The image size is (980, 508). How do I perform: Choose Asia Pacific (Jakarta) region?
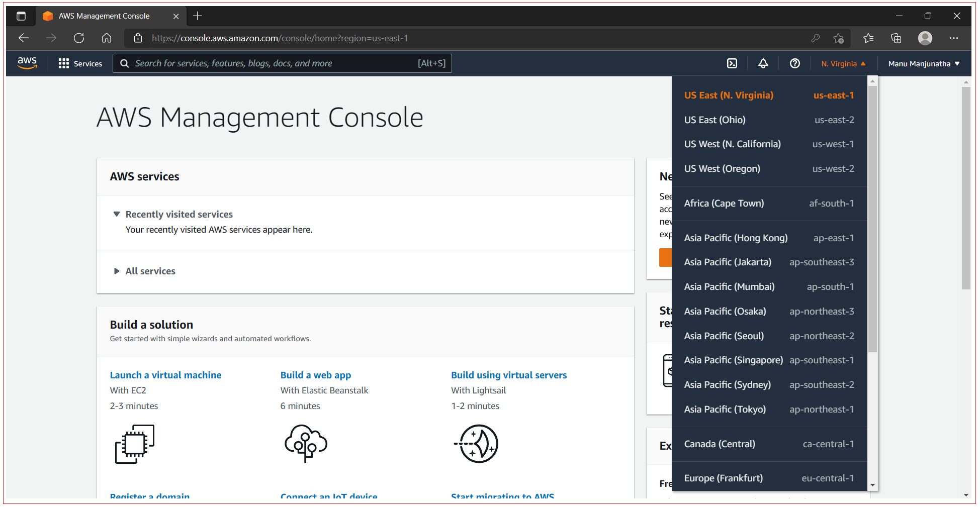(x=769, y=262)
